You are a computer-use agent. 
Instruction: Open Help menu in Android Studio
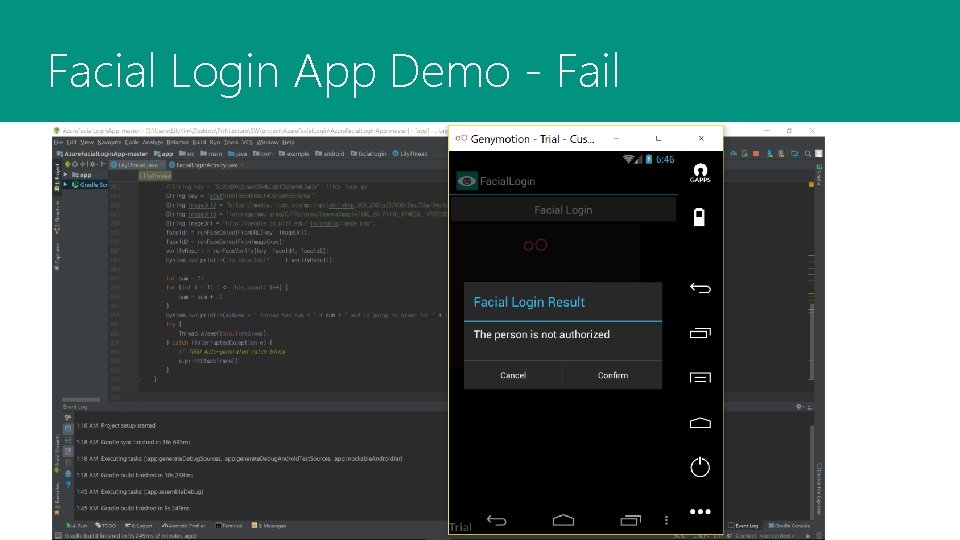click(288, 142)
